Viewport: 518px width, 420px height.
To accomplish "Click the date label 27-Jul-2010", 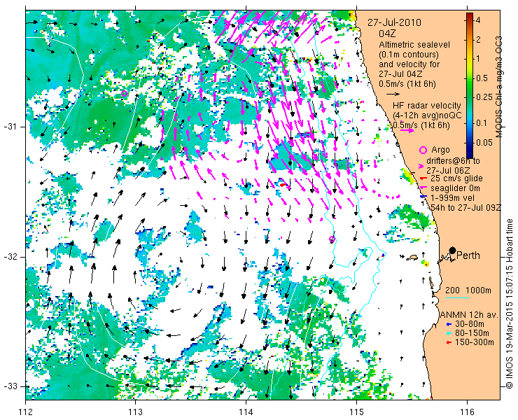I will [x=394, y=22].
